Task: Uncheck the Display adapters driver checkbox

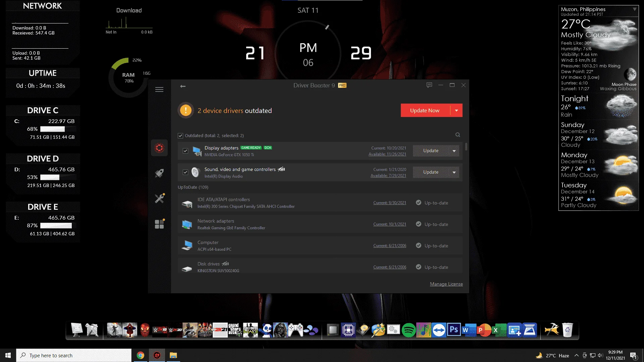Action: (x=185, y=151)
